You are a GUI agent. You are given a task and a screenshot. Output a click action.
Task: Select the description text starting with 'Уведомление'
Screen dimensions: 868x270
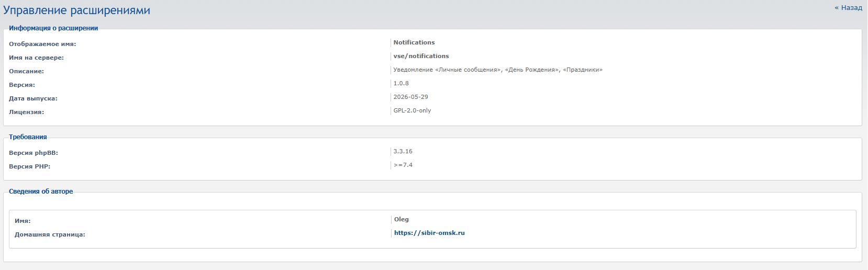click(x=498, y=70)
